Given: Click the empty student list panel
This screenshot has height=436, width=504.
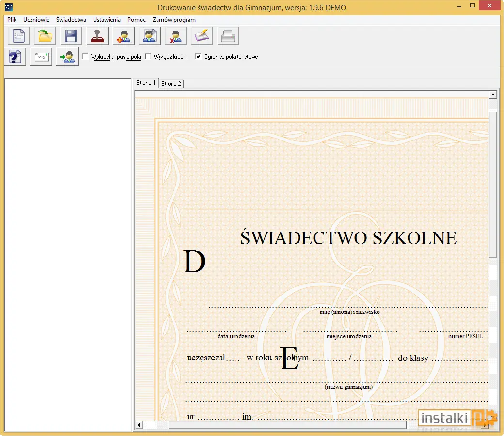Looking at the screenshot, I should point(68,255).
